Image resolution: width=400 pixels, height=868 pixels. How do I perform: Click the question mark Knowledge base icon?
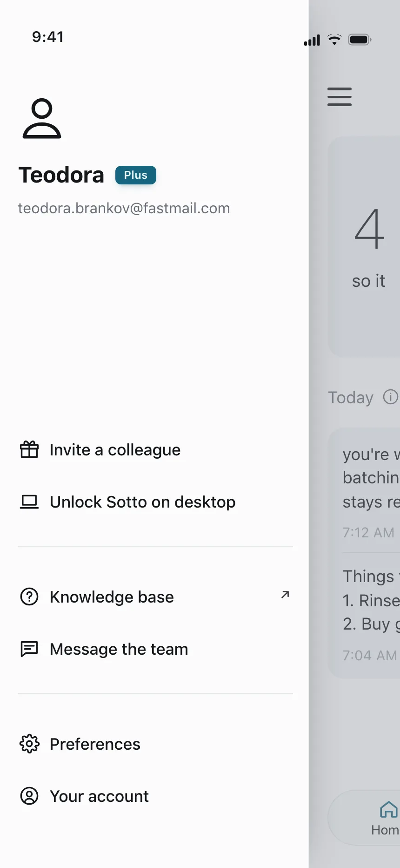(29, 597)
